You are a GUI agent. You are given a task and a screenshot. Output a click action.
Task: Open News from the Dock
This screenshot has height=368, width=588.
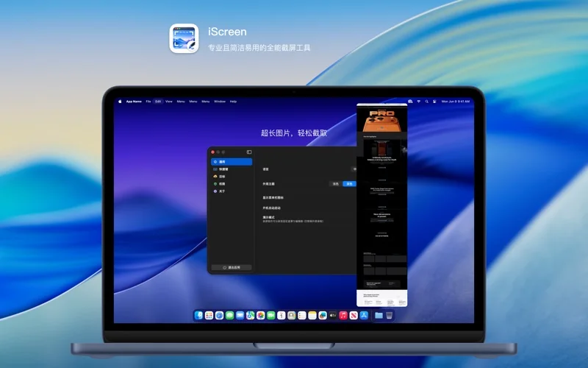coord(354,316)
